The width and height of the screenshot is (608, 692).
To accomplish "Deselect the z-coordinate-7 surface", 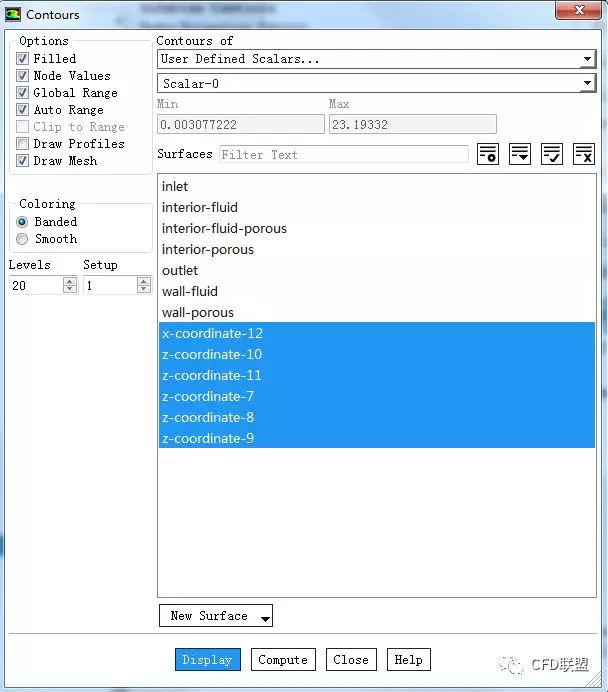I will coord(376,396).
